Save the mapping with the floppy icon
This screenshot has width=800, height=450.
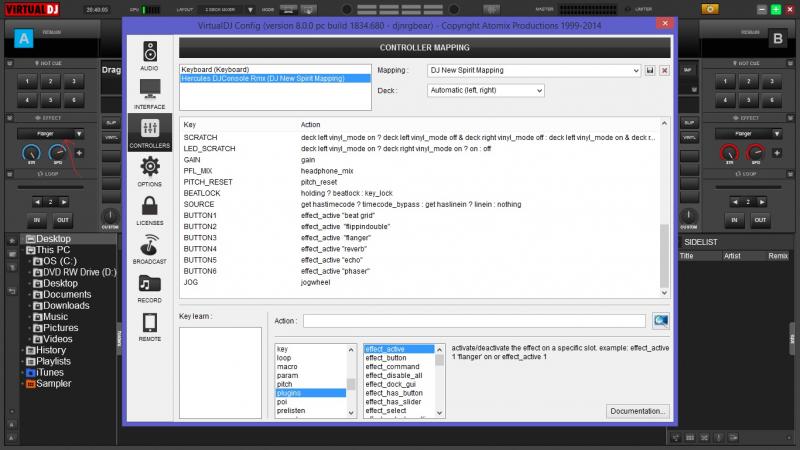point(649,70)
